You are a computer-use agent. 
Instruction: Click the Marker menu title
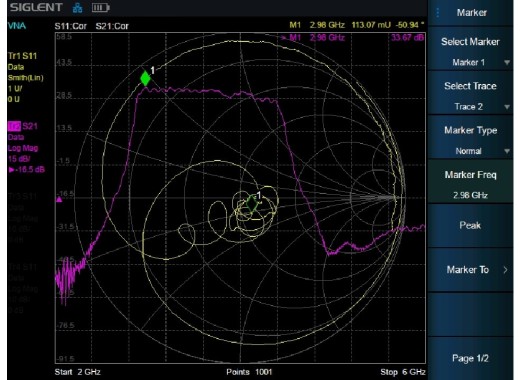point(472,13)
